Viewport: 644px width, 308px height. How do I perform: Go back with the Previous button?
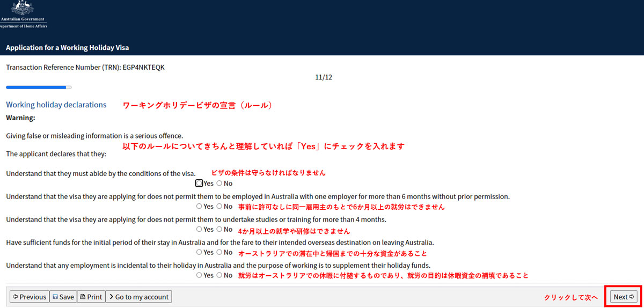click(30, 297)
